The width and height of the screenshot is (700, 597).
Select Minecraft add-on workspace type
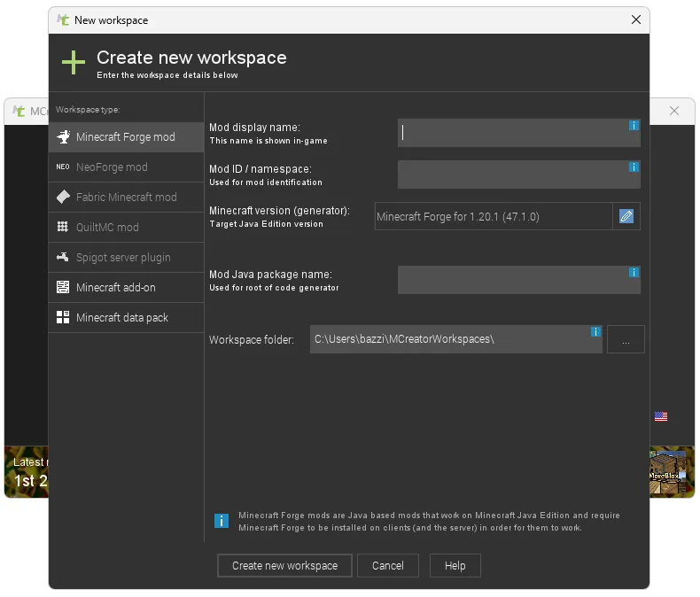pyautogui.click(x=127, y=287)
